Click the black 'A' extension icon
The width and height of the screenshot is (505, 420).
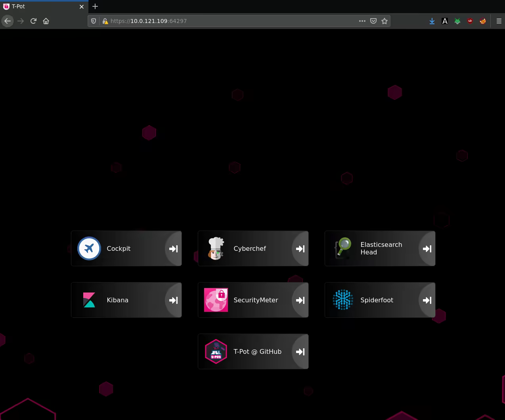tap(445, 21)
